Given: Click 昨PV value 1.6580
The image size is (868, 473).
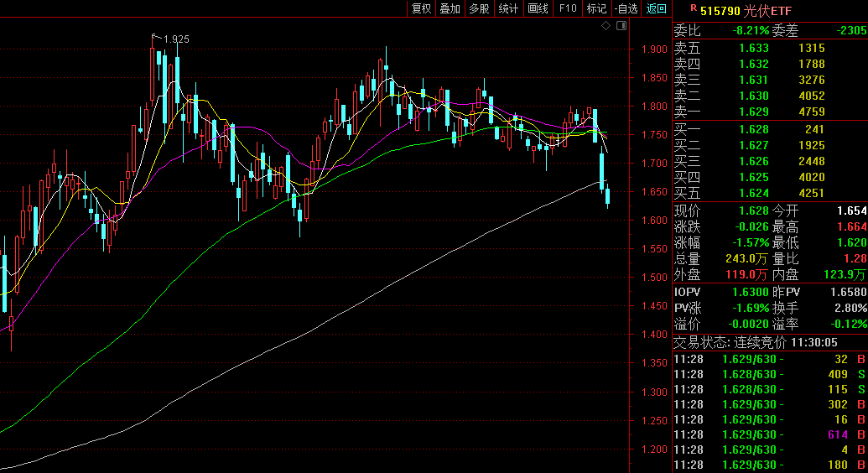Looking at the screenshot, I should (x=850, y=292).
